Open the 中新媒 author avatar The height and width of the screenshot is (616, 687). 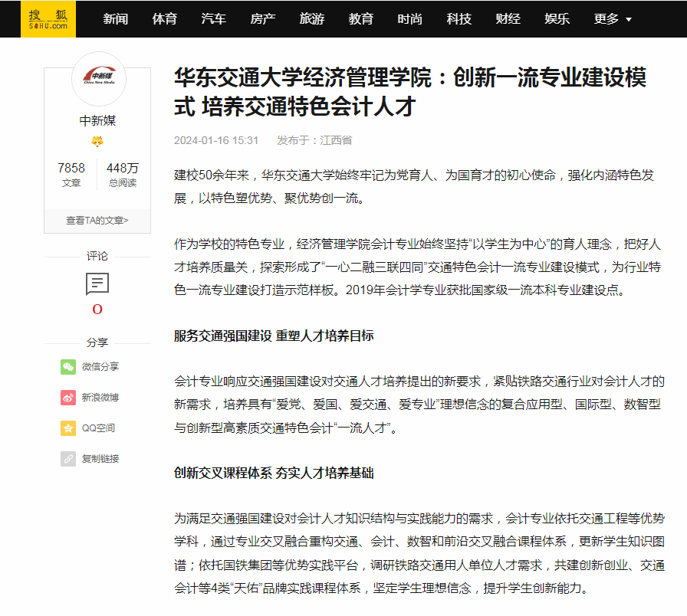(x=98, y=78)
